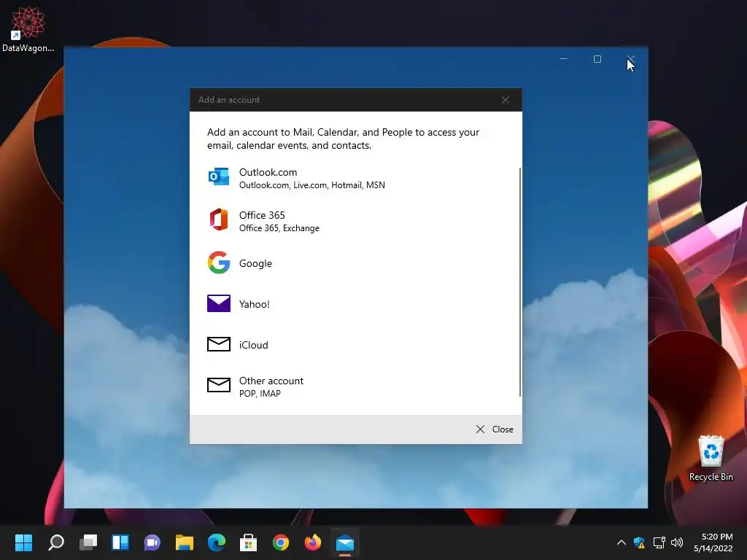
Task: Click the Other account title
Action: (271, 381)
